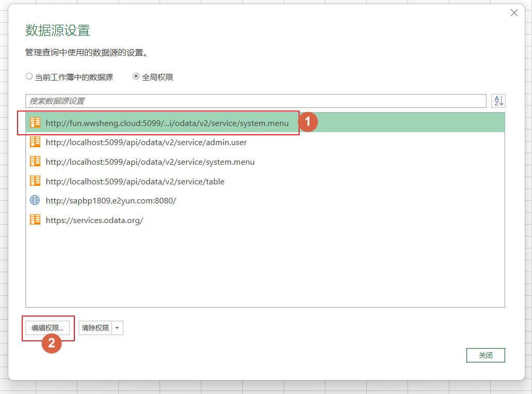Click the OData icon beside localhost admin.user
The image size is (532, 394).
click(x=35, y=142)
